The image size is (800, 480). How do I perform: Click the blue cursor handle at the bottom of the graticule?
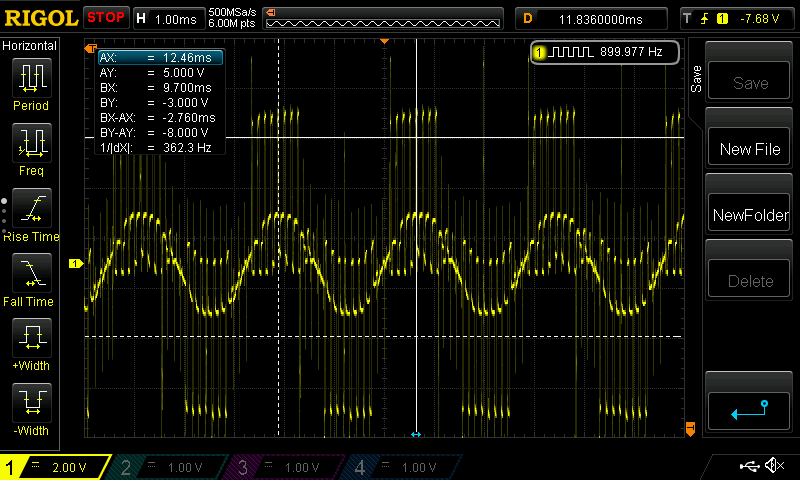416,435
